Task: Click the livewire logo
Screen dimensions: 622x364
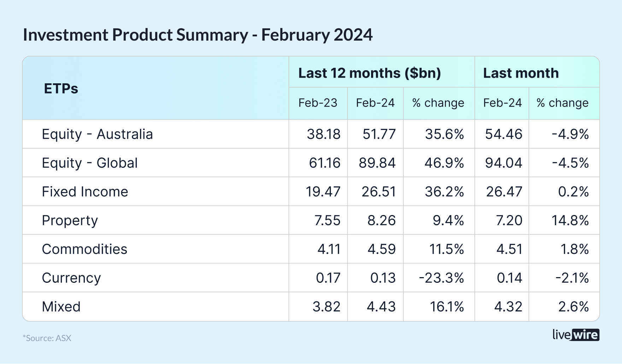Action: [575, 334]
